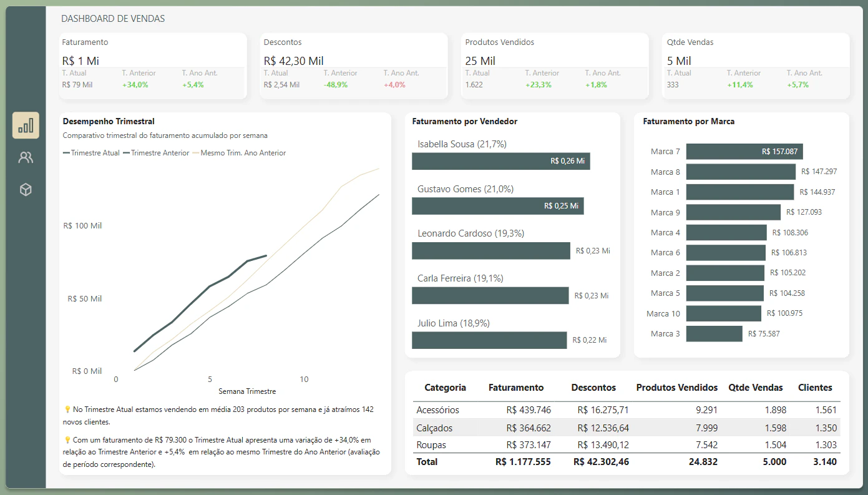Click the Descontos KPI value R$ 42,30 Mil
Image resolution: width=868 pixels, height=495 pixels.
point(293,61)
